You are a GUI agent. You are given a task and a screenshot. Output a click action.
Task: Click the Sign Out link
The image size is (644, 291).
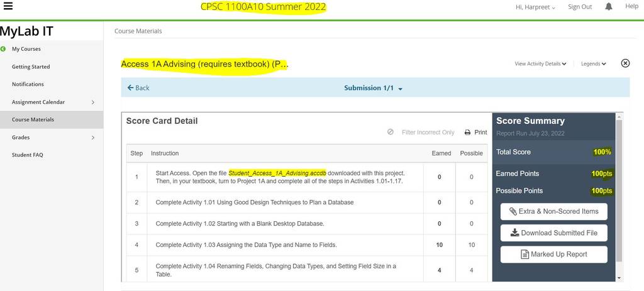pyautogui.click(x=580, y=6)
